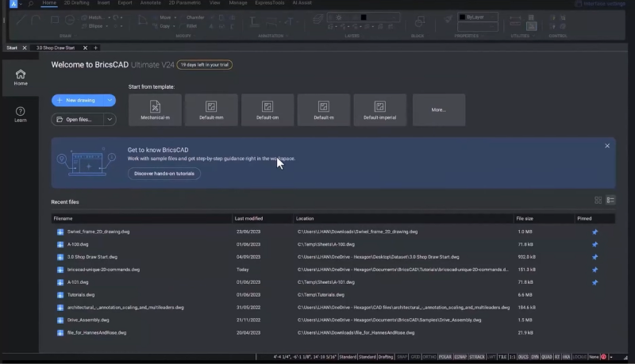The height and width of the screenshot is (364, 635).
Task: Unpin Swivel_frame_2D_drawing.dwg star icon
Action: (595, 232)
